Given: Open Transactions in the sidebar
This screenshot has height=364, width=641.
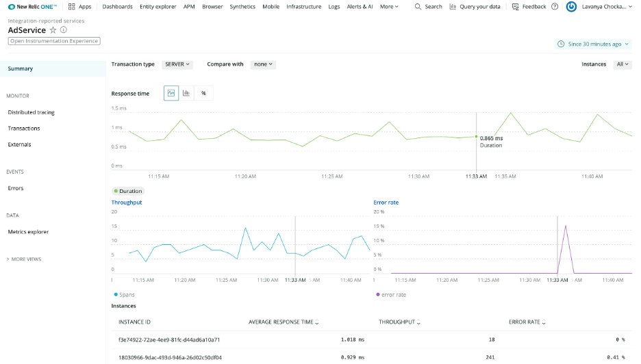Looking at the screenshot, I should point(24,128).
